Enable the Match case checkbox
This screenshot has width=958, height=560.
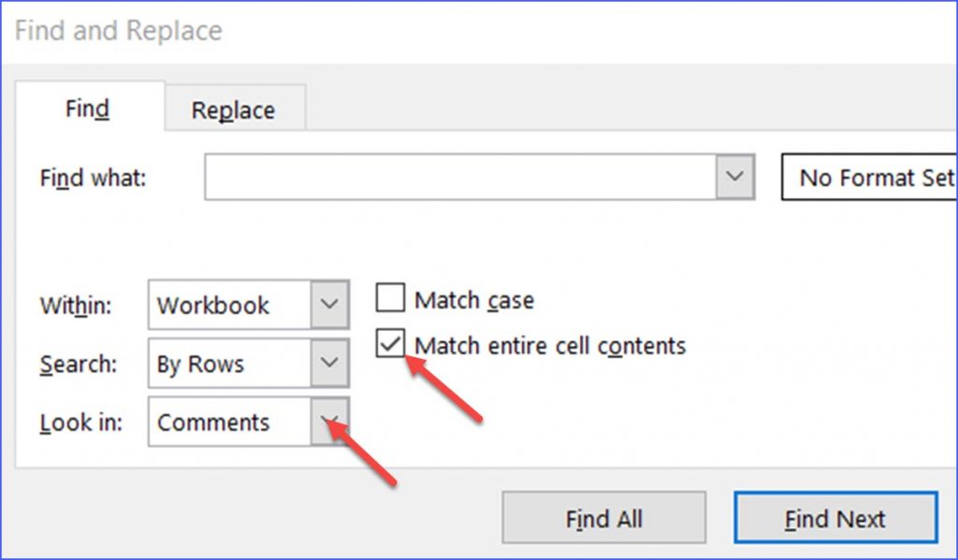point(390,297)
